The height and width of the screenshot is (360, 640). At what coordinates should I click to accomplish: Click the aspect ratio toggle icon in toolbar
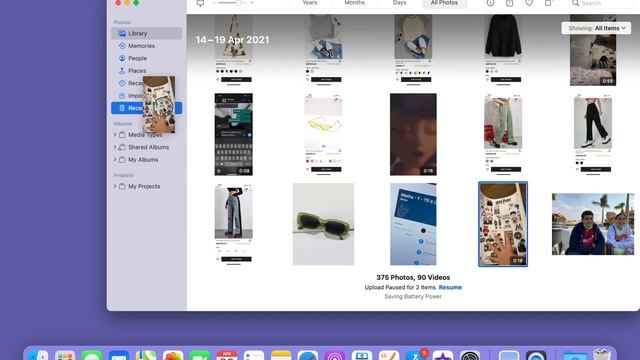(200, 3)
